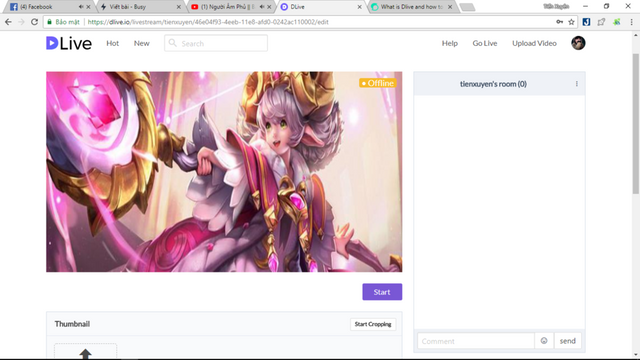Focus the Comment input field
The width and height of the screenshot is (640, 360).
point(476,341)
